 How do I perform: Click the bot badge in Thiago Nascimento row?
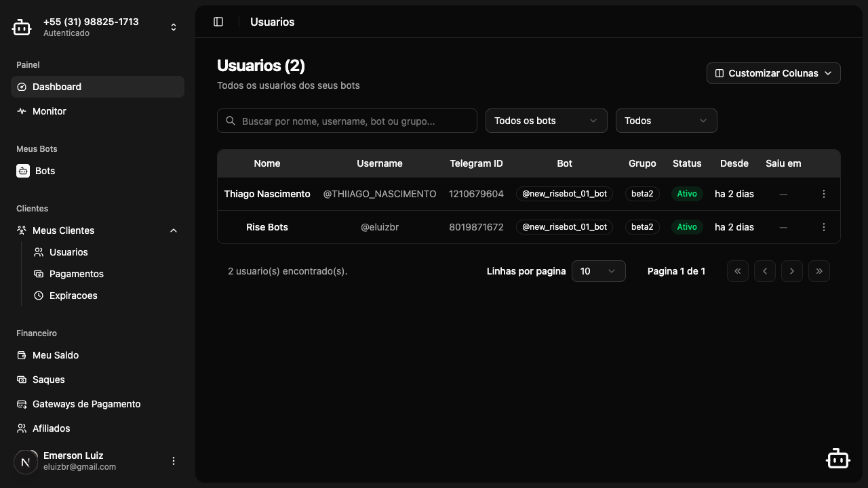pos(565,194)
